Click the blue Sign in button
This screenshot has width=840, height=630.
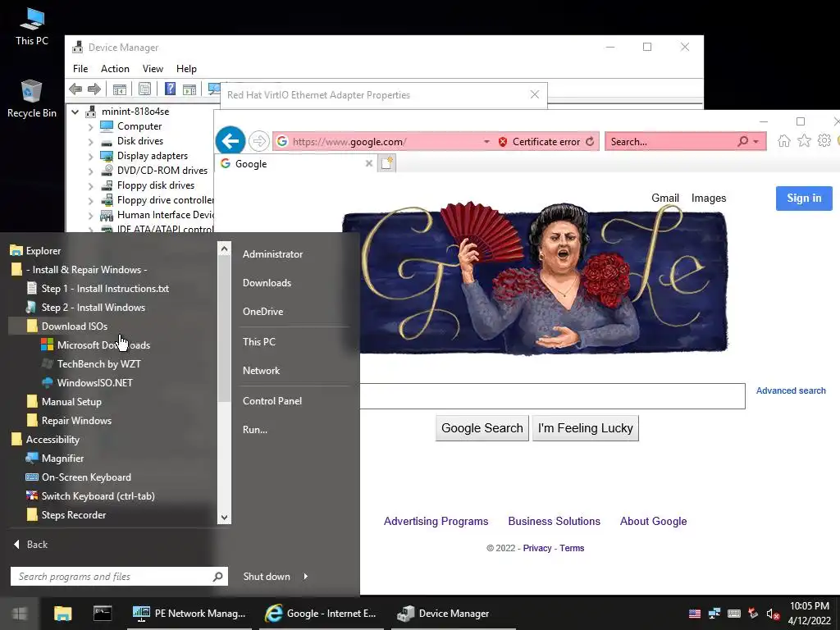click(804, 199)
